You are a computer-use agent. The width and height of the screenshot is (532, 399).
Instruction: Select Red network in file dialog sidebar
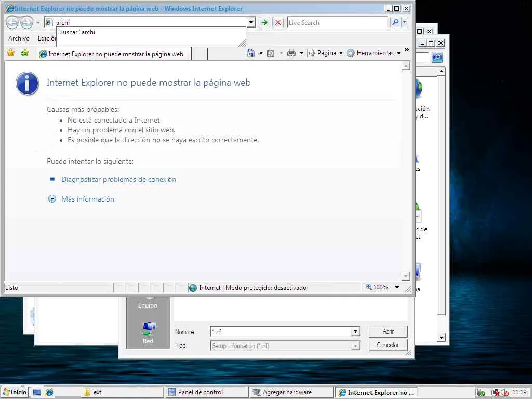148,332
